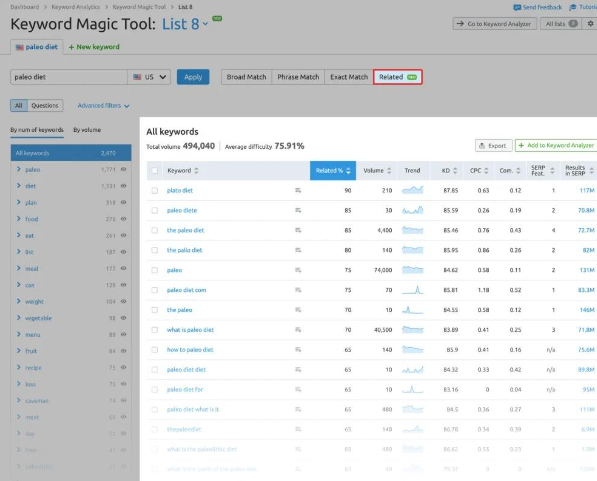Click the Tutorial graduation cap icon
This screenshot has height=481, width=597.
(x=573, y=7)
